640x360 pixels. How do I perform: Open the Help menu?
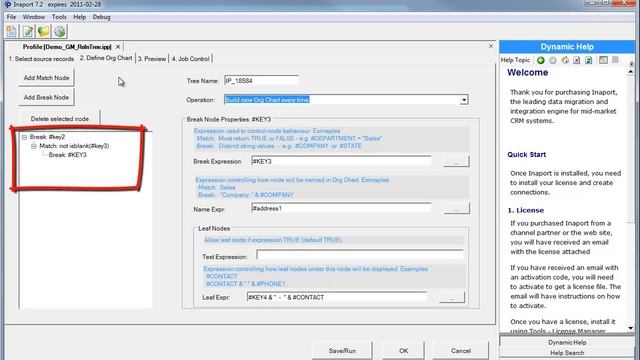[79, 17]
